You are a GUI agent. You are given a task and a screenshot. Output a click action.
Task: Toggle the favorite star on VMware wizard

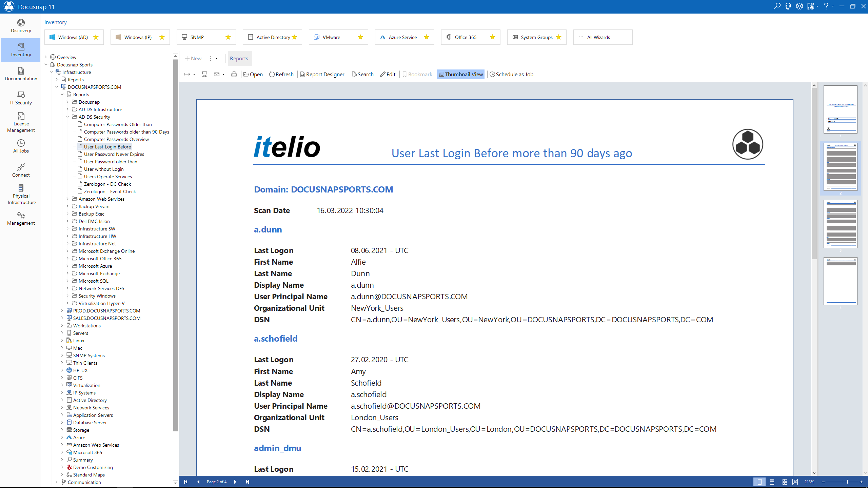pos(360,37)
